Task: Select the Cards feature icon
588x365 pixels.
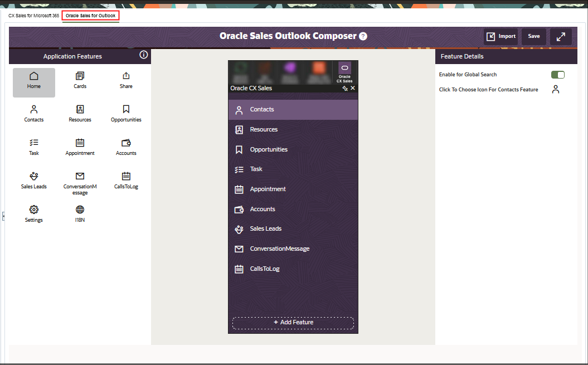Action: [80, 81]
